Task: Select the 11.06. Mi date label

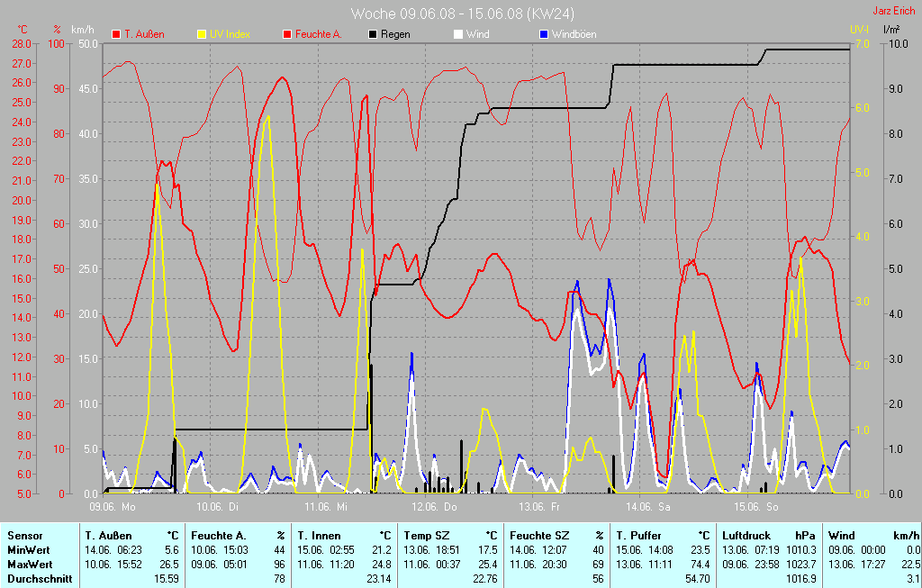Action: [330, 507]
